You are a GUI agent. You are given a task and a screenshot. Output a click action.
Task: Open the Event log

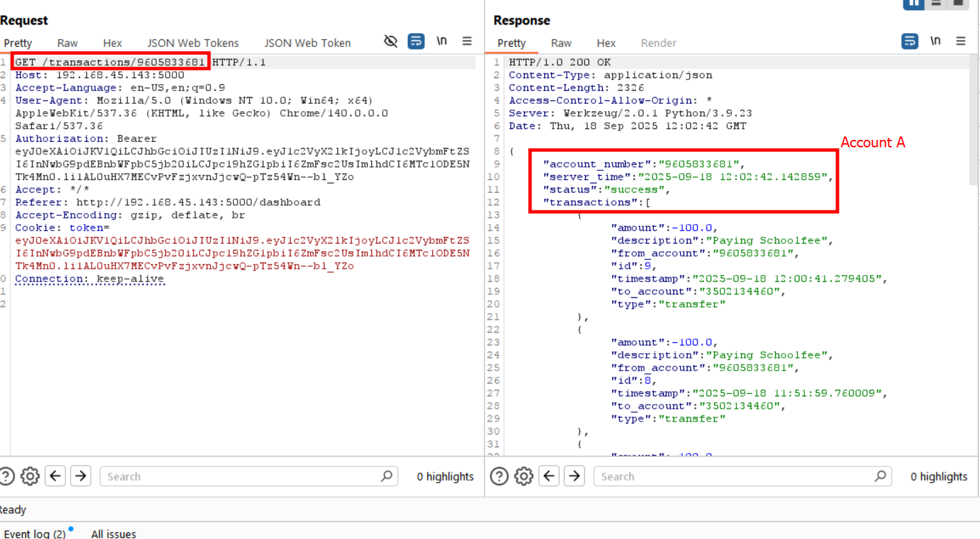pyautogui.click(x=35, y=534)
